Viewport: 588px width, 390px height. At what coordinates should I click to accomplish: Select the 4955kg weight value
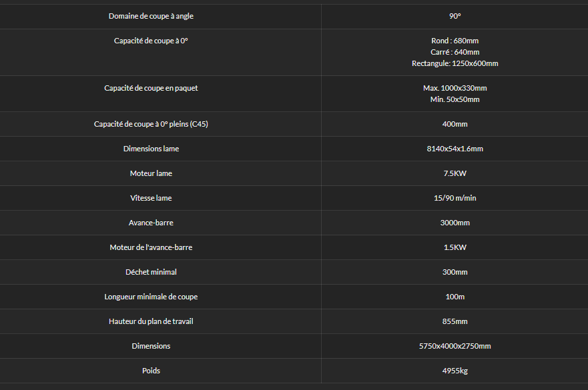(455, 371)
